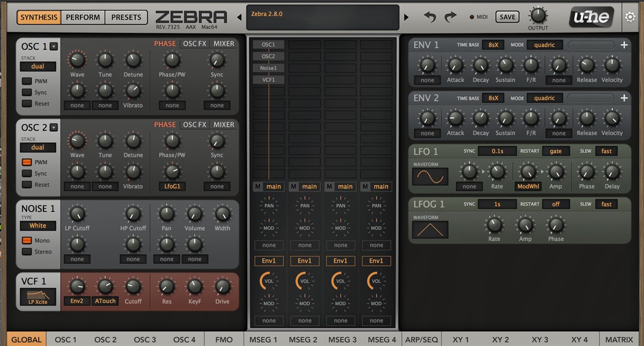Select the VCF1 module in the grid
The width and height of the screenshot is (644, 346).
[x=268, y=79]
